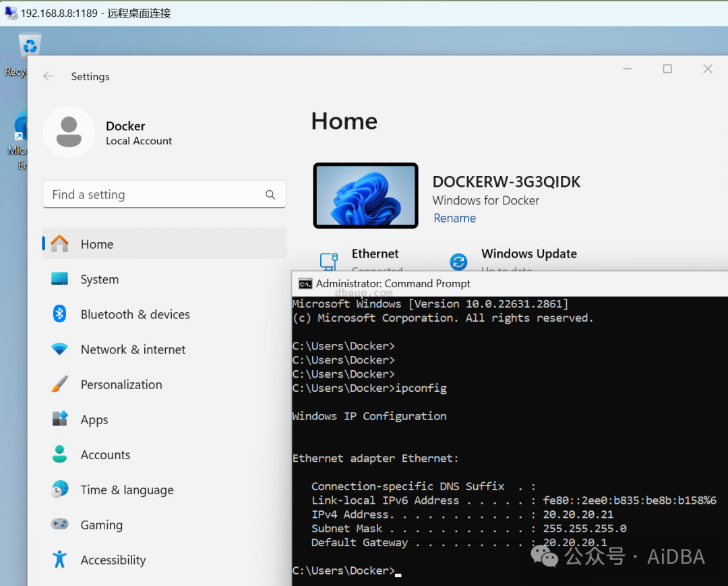Open the Windows Update status tile
Screen dimensions: 728x586
pos(514,260)
